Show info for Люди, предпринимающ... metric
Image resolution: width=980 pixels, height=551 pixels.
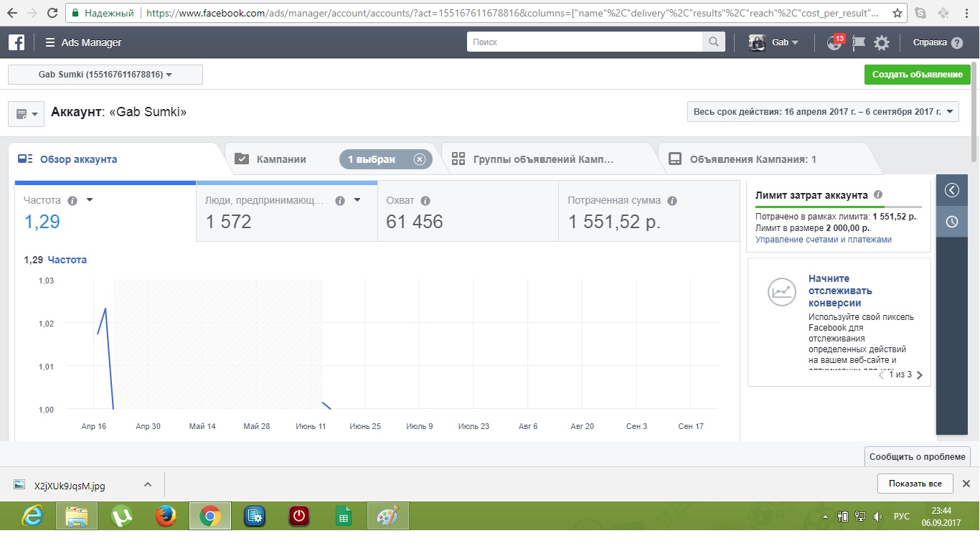pyautogui.click(x=340, y=201)
